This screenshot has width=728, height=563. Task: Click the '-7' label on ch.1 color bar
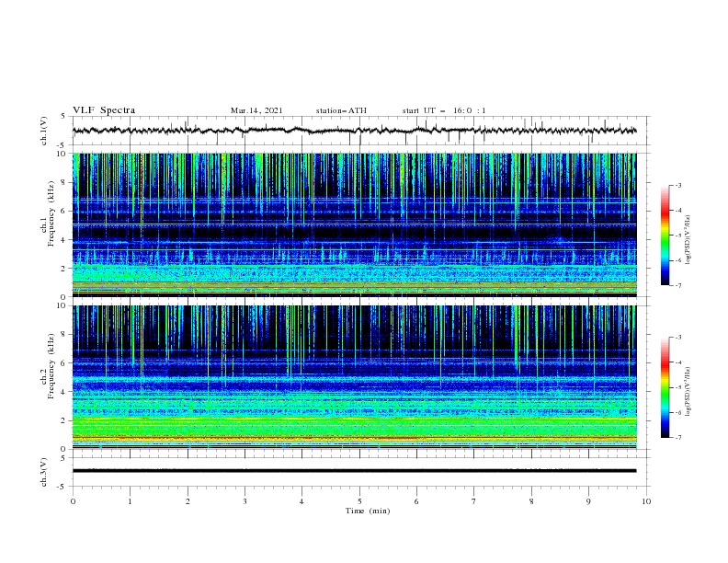pos(678,285)
